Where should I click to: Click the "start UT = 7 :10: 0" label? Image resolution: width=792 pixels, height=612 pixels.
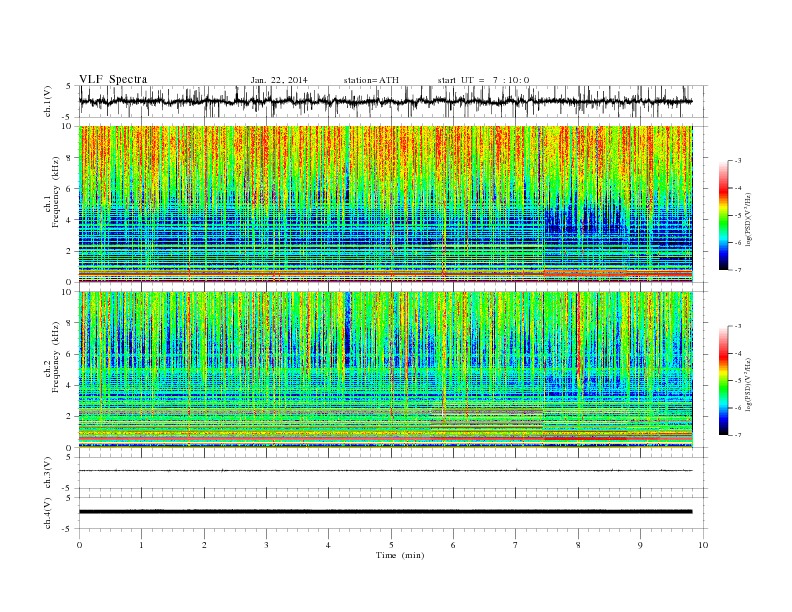point(483,80)
